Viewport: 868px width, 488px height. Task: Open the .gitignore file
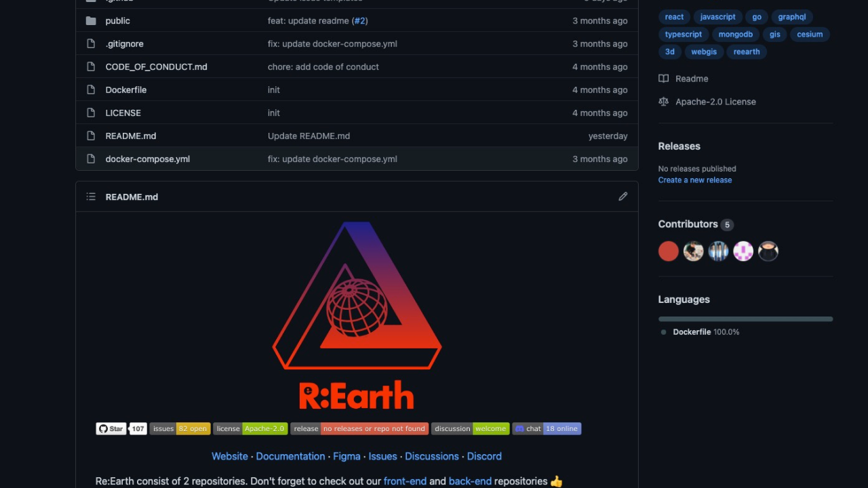tap(124, 44)
